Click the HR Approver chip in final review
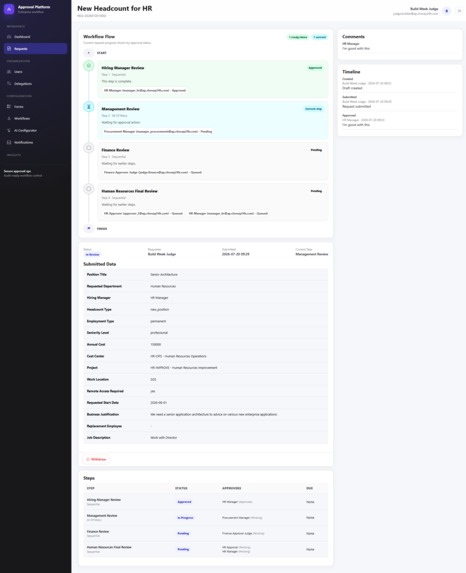Image resolution: width=466 pixels, height=573 pixels. click(x=143, y=213)
